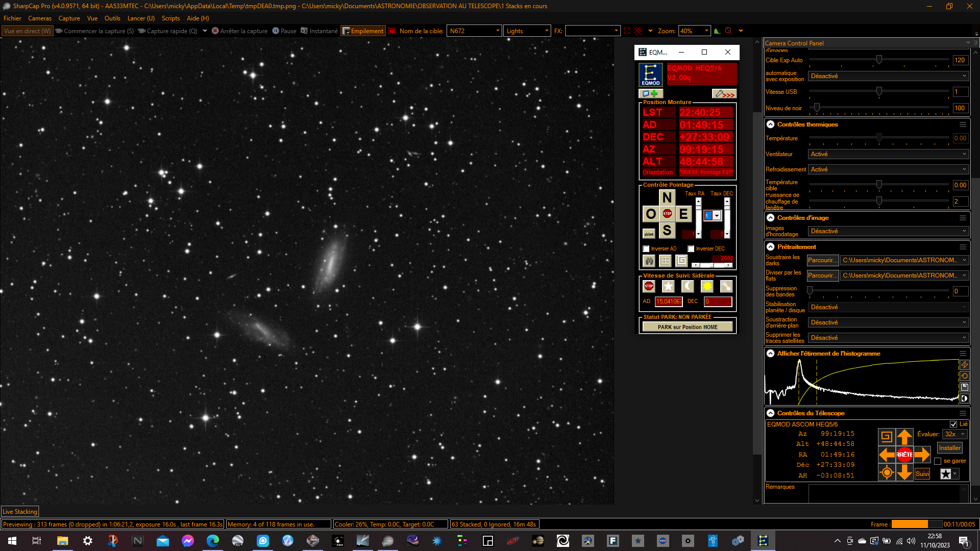Viewport: 980px width, 551px height.
Task: Click the histogram save floppy icon
Action: click(x=964, y=388)
